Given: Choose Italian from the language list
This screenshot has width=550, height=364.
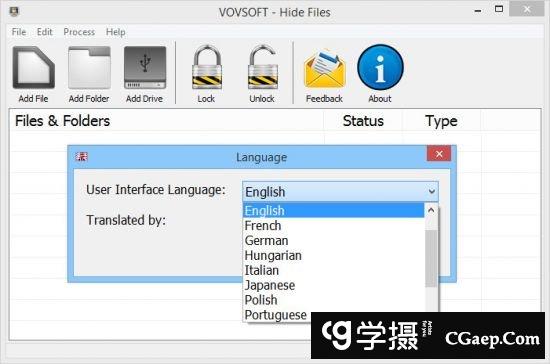Looking at the screenshot, I should tap(333, 270).
